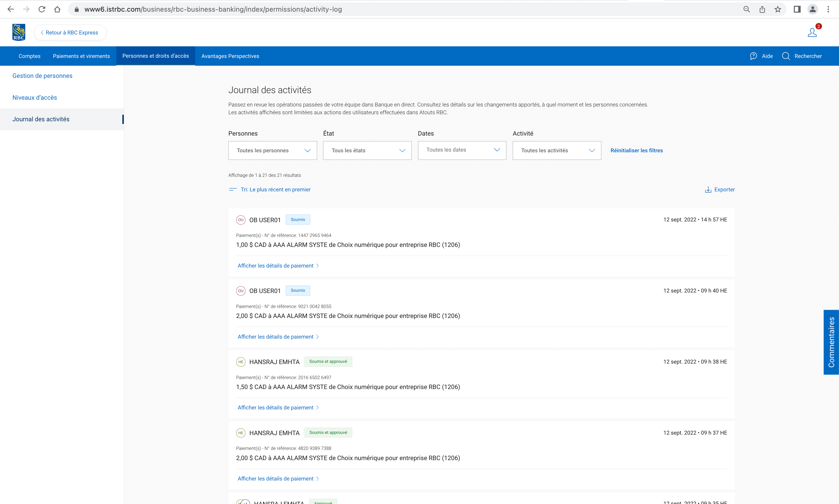Expand the Toutes les personnes dropdown
Screen dimensions: 839x504
click(272, 150)
